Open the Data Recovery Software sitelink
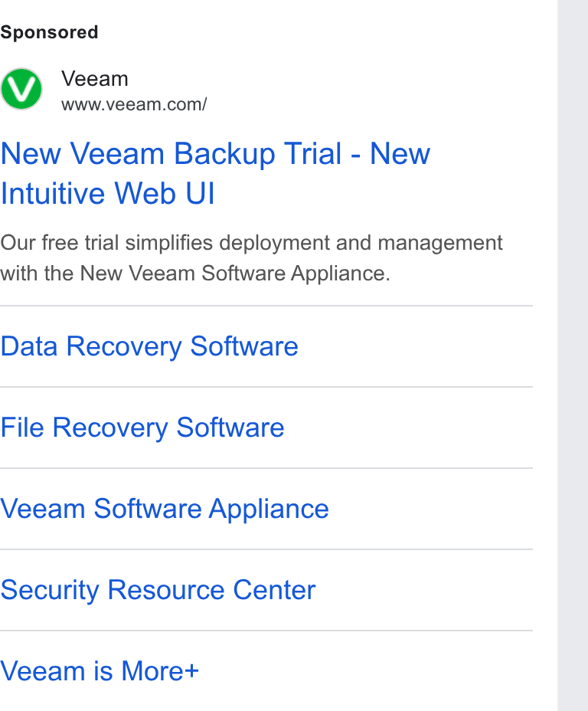588x711 pixels. pos(149,347)
